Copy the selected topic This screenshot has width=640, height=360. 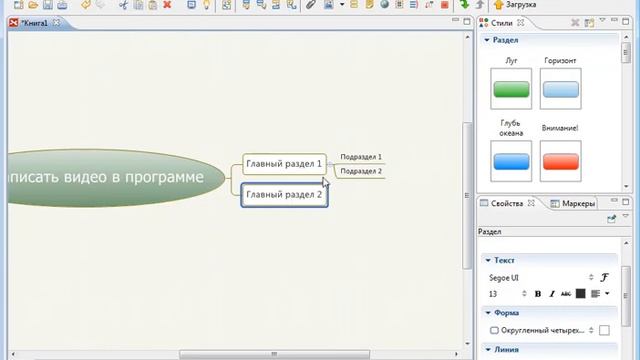(x=138, y=5)
